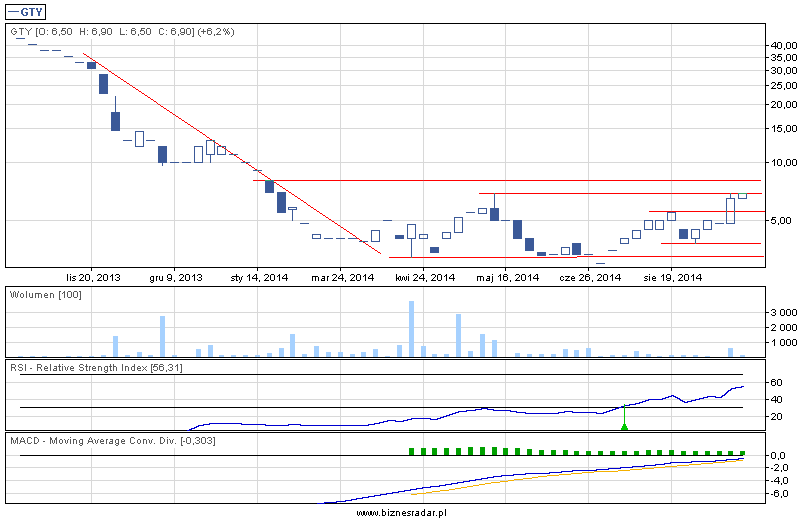Click the 'gru 9, 2013' date label

click(x=176, y=278)
